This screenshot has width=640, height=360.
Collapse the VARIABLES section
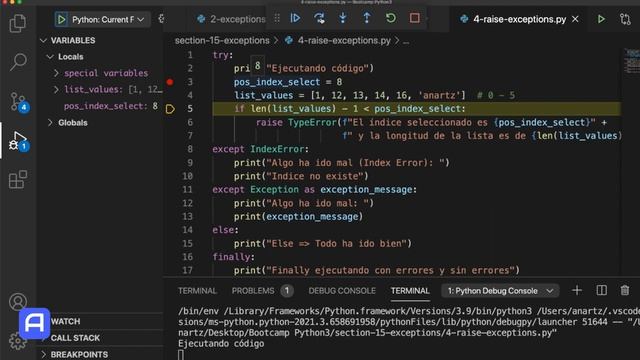[x=73, y=40]
